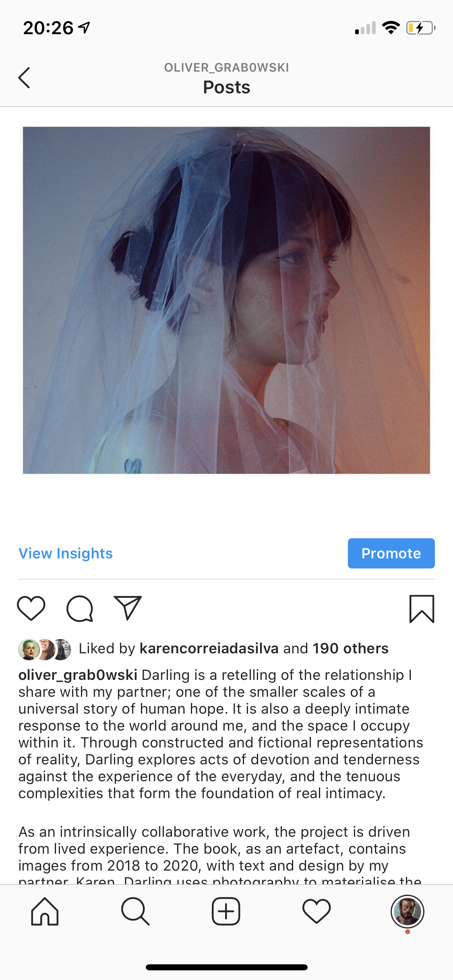The width and height of the screenshot is (453, 980).
Task: Tap the veiled portrait photo
Action: (x=226, y=300)
